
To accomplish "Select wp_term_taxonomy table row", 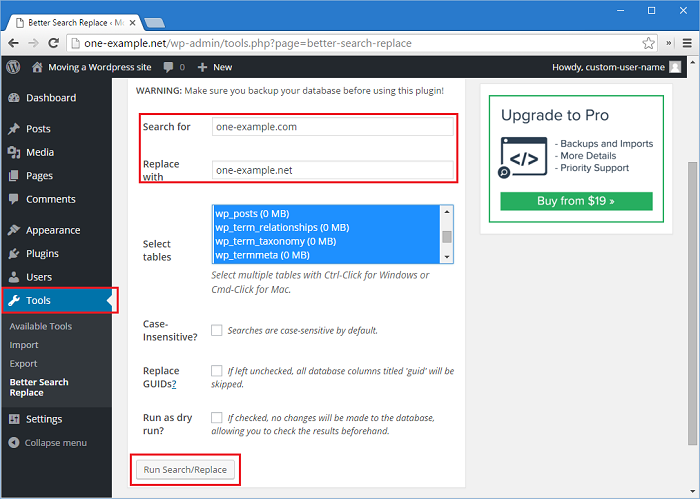I will tap(326, 241).
